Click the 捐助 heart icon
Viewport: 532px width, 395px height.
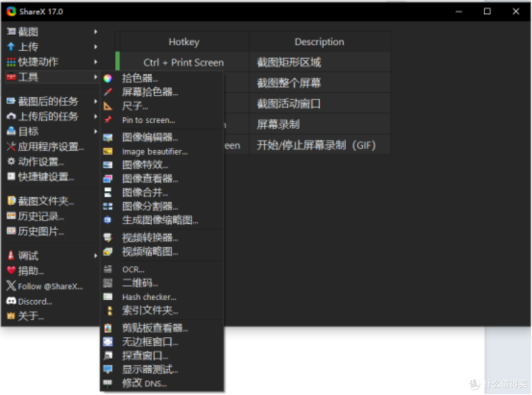pos(11,271)
